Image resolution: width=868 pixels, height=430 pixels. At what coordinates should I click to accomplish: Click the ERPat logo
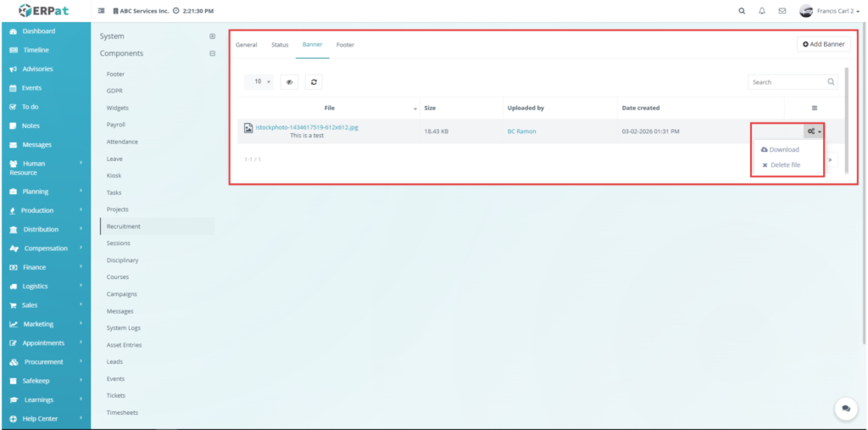tap(44, 10)
